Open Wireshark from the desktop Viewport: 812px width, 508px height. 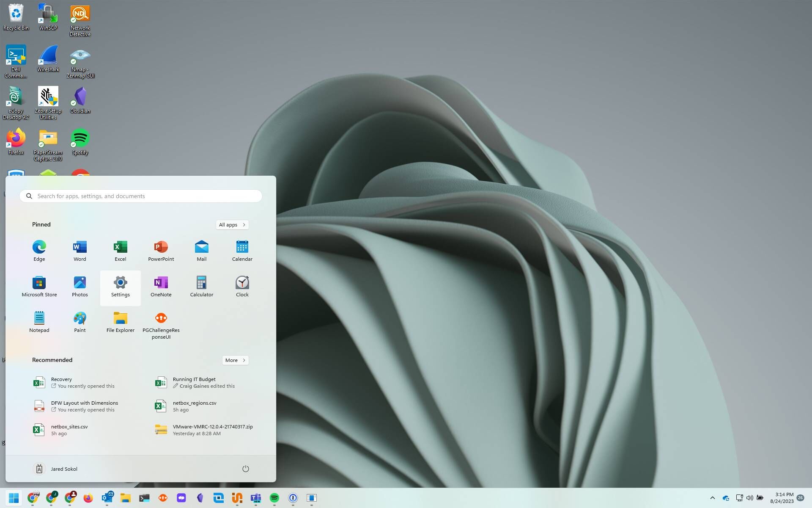[x=48, y=57]
